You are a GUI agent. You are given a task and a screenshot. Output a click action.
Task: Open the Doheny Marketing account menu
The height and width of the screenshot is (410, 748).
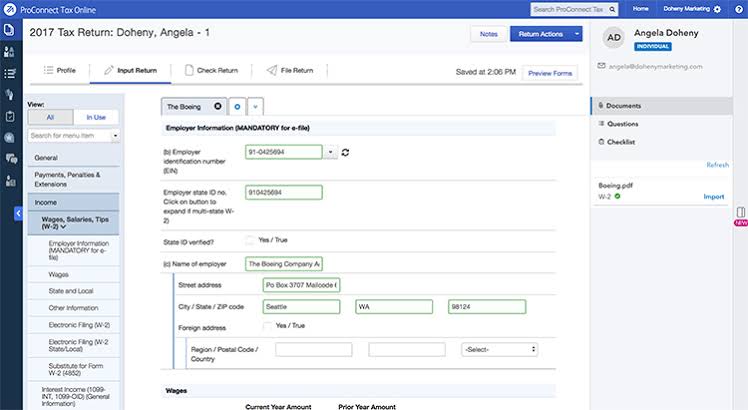[x=686, y=9]
